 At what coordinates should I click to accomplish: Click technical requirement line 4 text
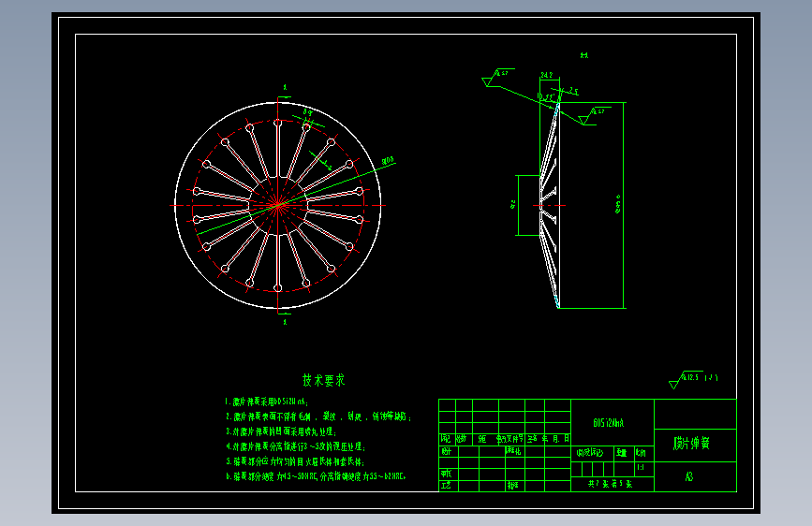coord(296,446)
